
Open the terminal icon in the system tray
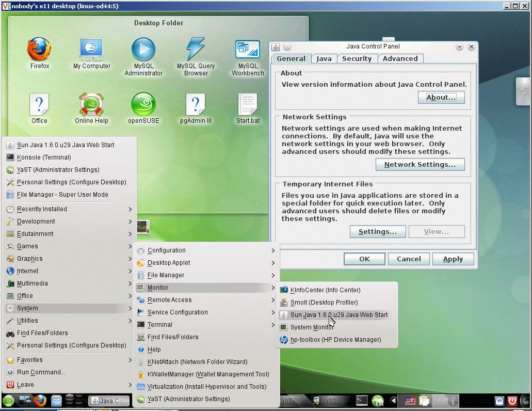click(362, 401)
